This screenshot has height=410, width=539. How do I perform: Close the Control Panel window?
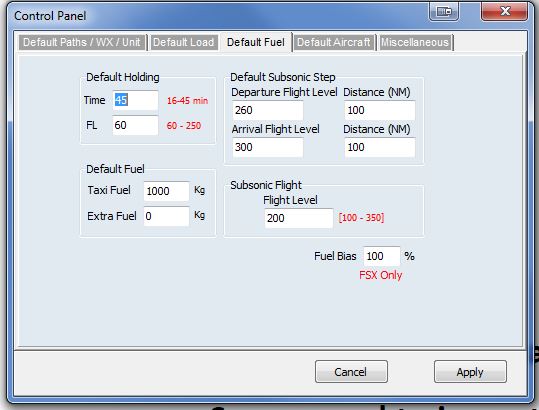tap(504, 11)
